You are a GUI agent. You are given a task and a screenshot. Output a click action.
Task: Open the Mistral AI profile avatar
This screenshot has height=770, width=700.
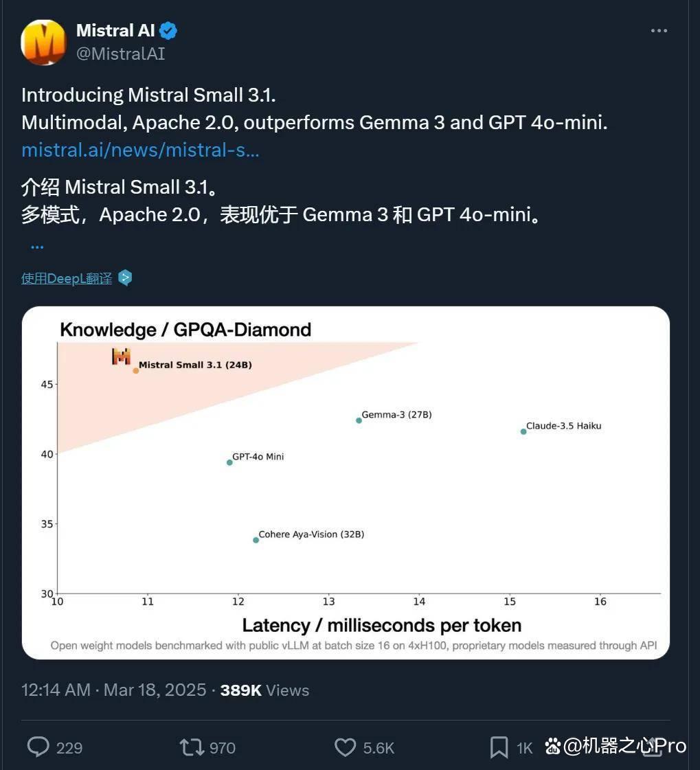[x=43, y=42]
